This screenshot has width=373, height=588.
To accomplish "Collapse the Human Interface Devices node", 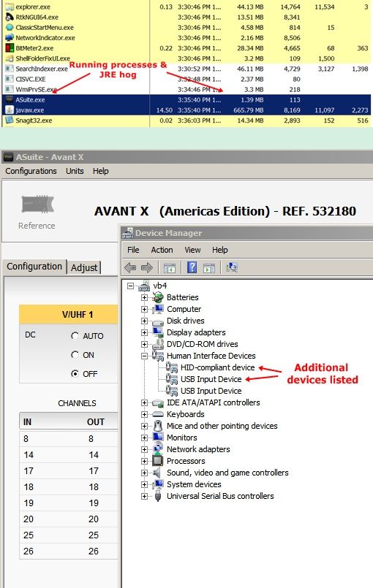I will click(x=144, y=356).
